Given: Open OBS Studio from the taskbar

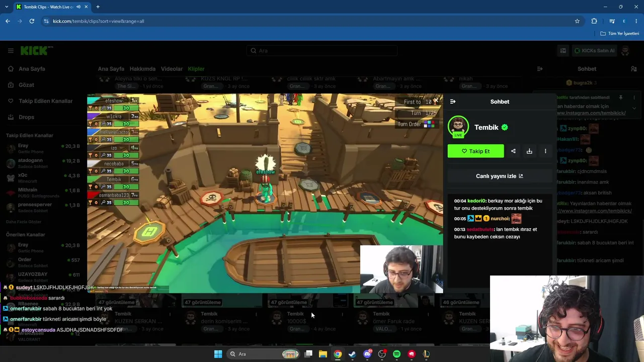Looking at the screenshot, I should [382, 354].
